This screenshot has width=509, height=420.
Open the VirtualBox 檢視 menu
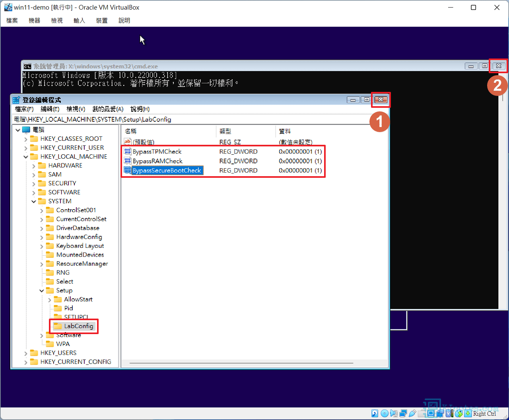tap(57, 20)
